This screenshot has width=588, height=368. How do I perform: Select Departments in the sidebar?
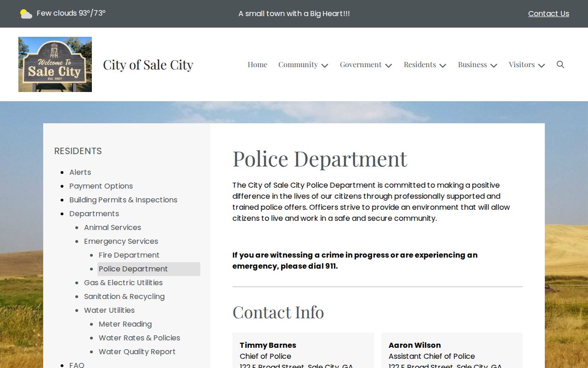(x=94, y=213)
